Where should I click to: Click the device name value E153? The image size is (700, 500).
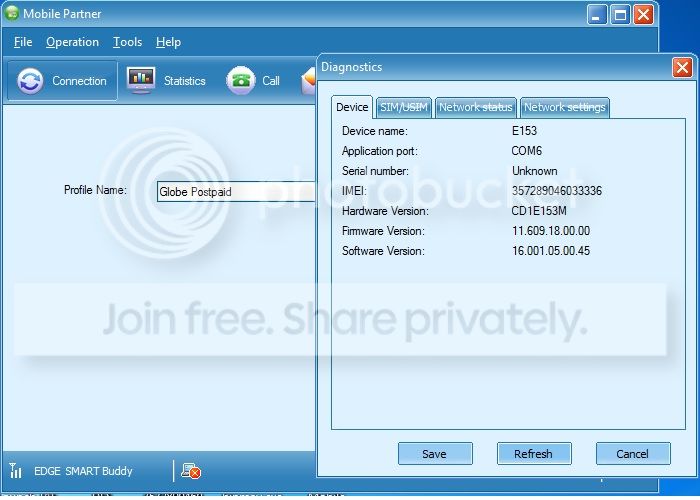point(524,131)
